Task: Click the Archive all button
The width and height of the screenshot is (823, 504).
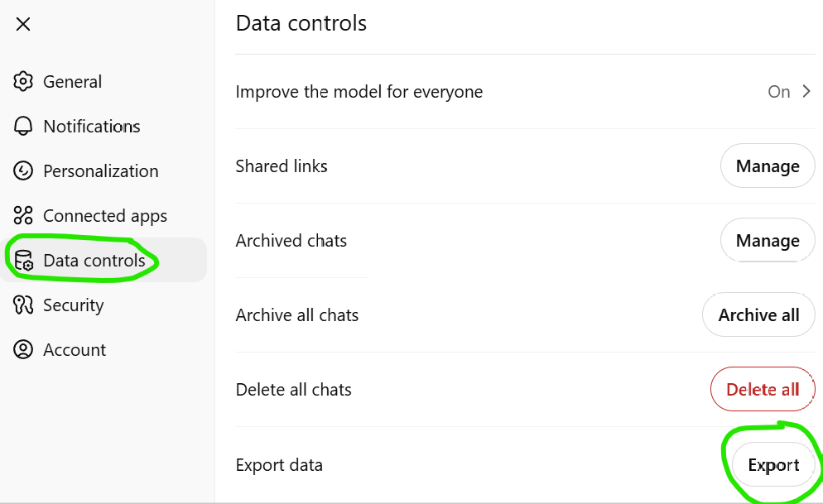Action: click(759, 315)
